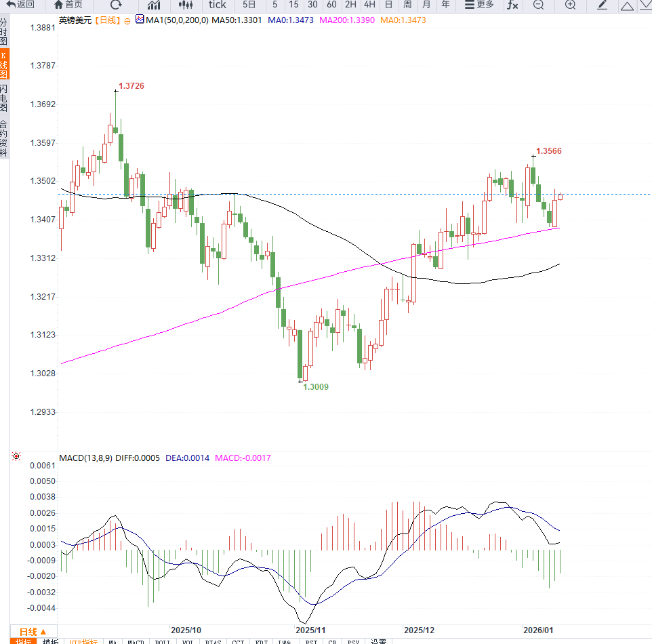Viewport: 652px width, 644px height.
Task: Click the MA1 indicator settings icon
Action: (140, 19)
